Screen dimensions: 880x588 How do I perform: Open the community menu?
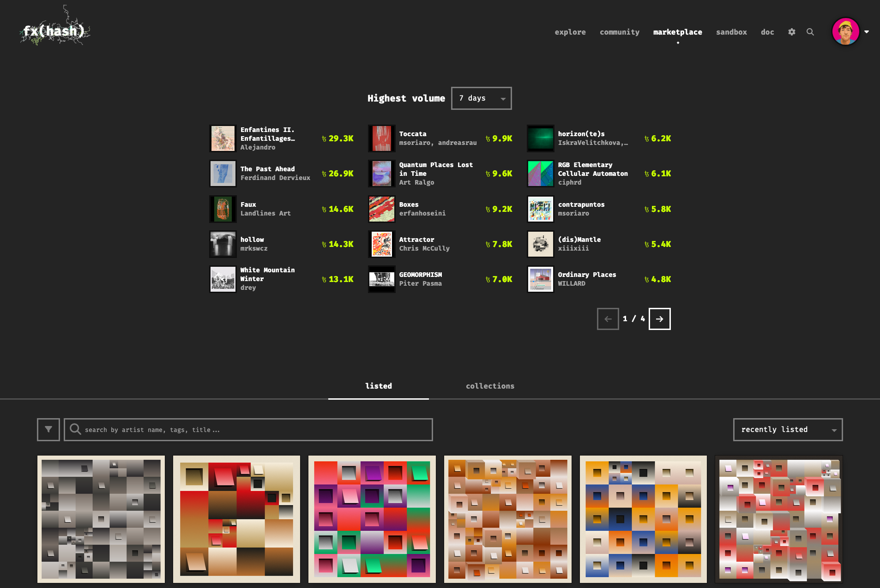coord(620,32)
